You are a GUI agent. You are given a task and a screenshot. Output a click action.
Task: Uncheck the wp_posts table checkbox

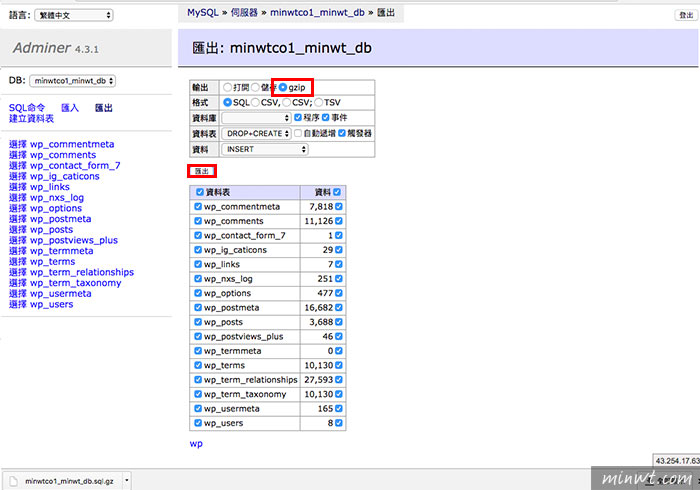tap(198, 322)
